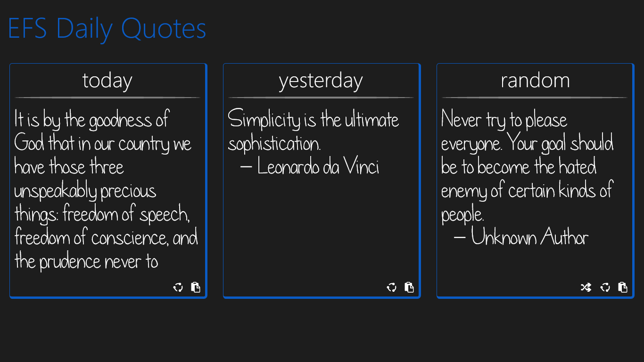Select the 'random' card header
Viewport: 644px width, 362px height.
(x=535, y=81)
